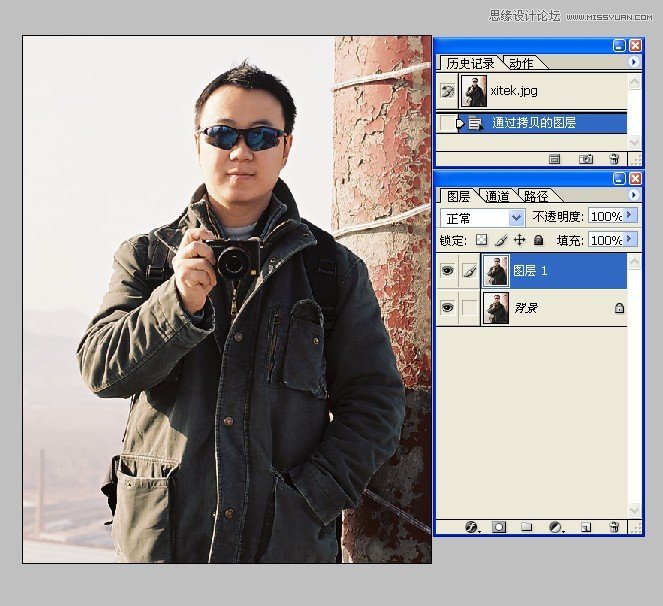Add a layer mask to 图层 1

(498, 526)
